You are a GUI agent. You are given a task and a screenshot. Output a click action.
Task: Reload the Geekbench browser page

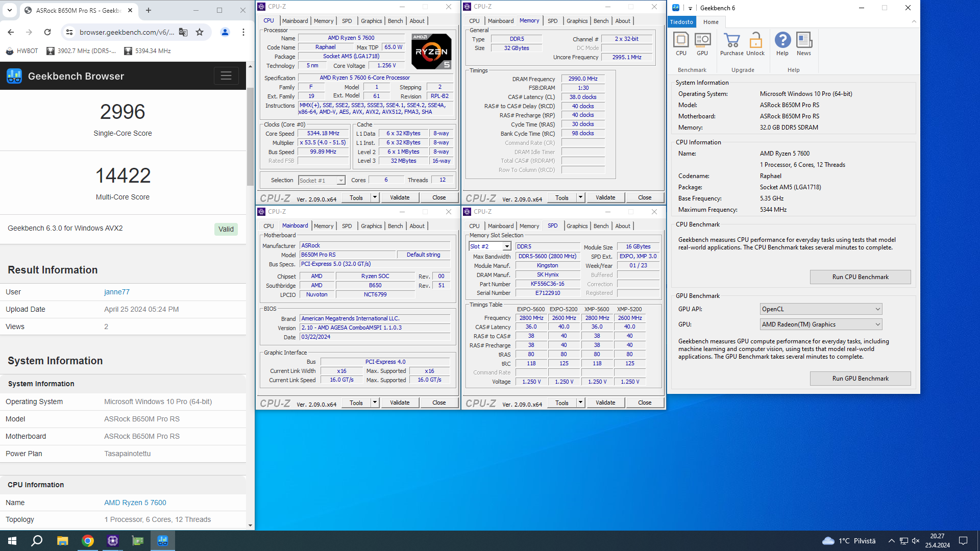(x=47, y=32)
